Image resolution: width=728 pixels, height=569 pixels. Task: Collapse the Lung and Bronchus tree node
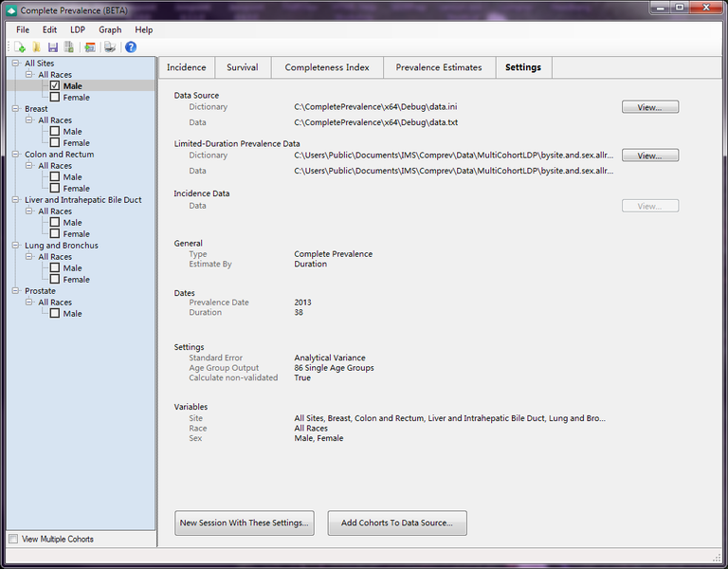pyautogui.click(x=16, y=246)
